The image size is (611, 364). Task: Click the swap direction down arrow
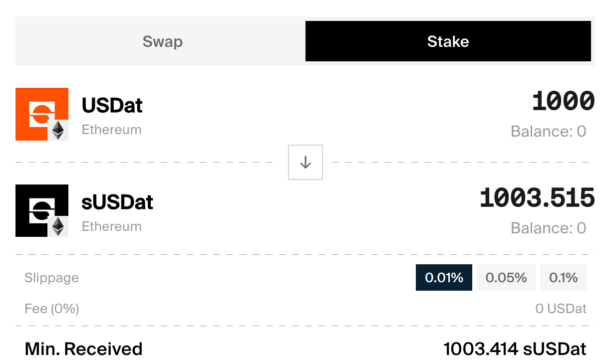click(305, 163)
